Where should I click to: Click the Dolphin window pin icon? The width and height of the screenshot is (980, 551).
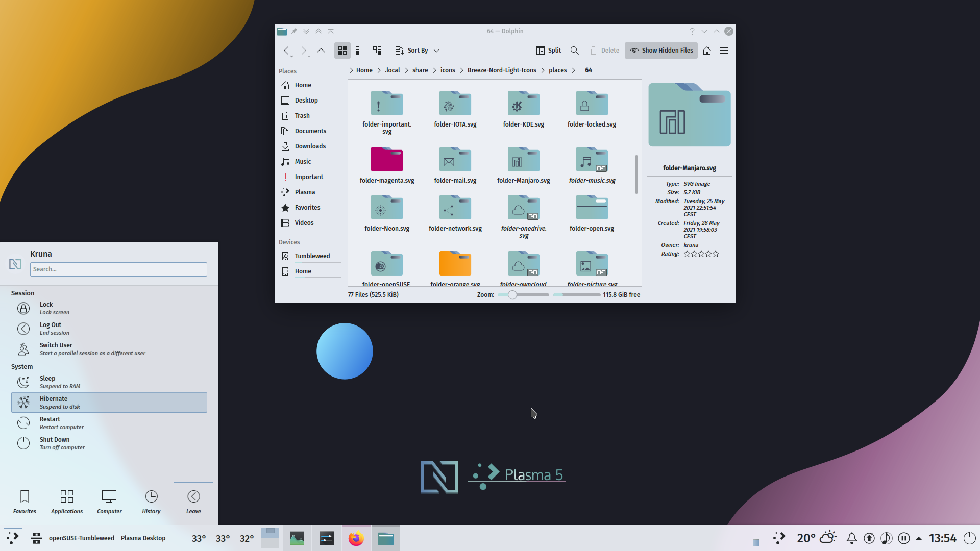click(x=294, y=31)
